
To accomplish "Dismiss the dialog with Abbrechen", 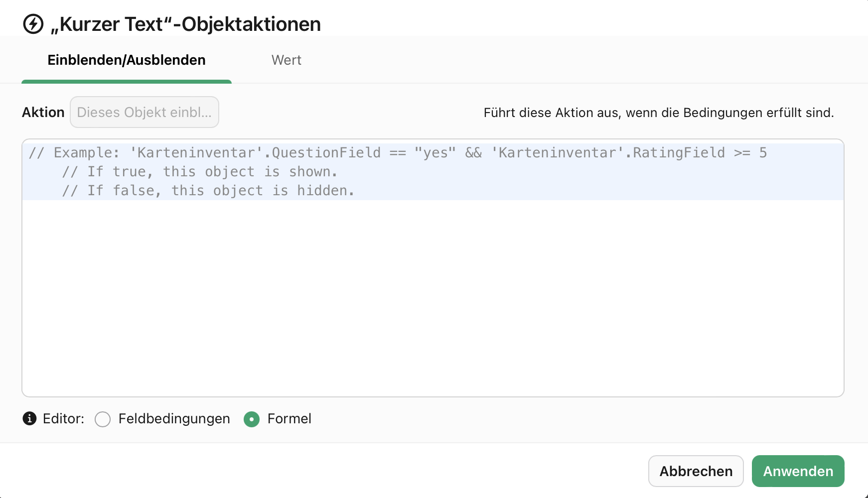I will [696, 471].
